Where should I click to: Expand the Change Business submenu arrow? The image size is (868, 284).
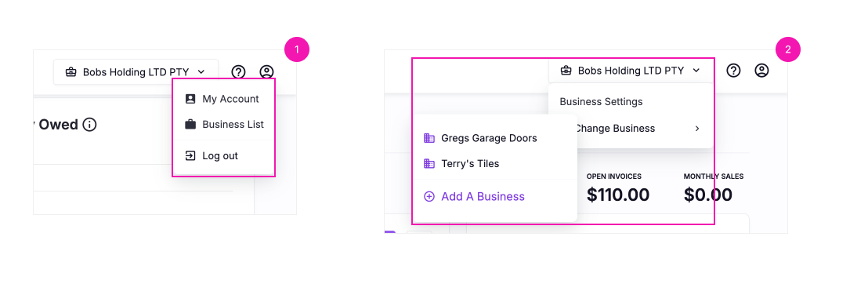point(697,128)
